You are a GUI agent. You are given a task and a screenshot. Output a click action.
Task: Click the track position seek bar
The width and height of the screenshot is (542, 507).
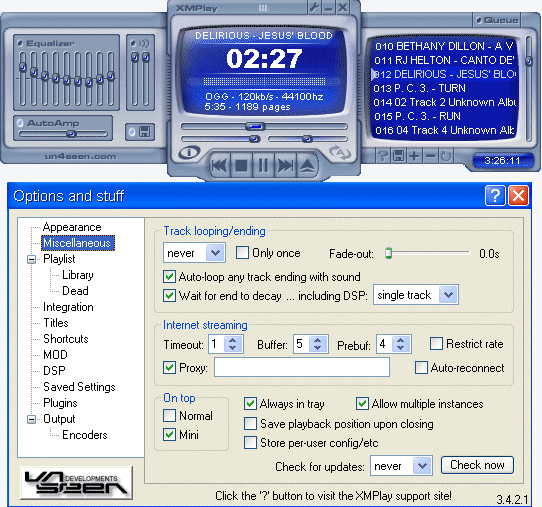(x=264, y=126)
